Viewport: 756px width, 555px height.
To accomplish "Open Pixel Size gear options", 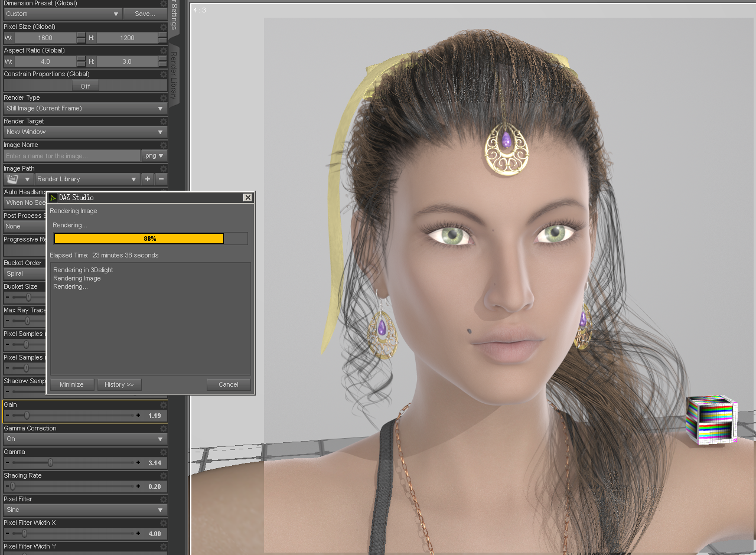I will point(164,27).
